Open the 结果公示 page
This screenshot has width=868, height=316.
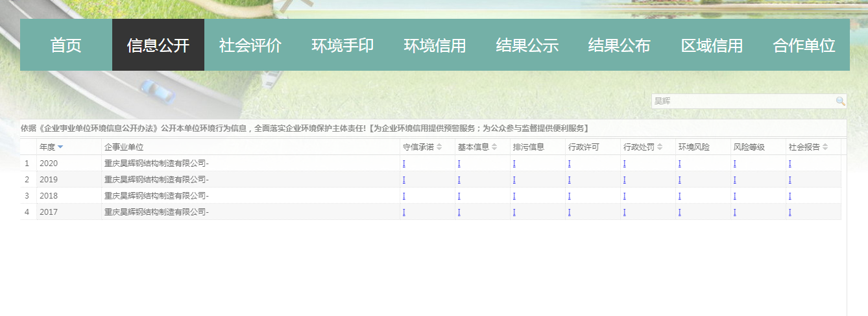[x=527, y=45]
